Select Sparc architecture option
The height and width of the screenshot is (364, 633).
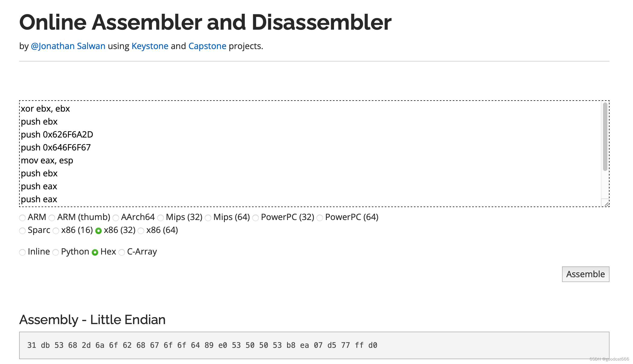[x=23, y=231]
